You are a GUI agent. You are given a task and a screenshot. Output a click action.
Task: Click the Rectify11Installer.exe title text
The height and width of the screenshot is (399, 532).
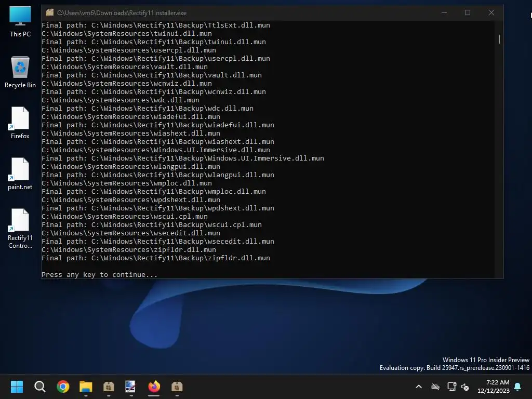122,13
